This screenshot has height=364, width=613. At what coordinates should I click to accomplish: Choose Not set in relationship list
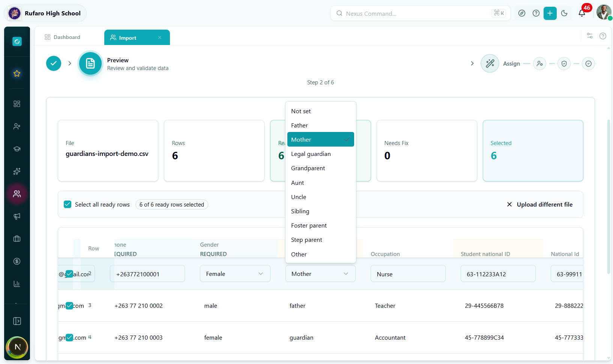[x=321, y=111]
